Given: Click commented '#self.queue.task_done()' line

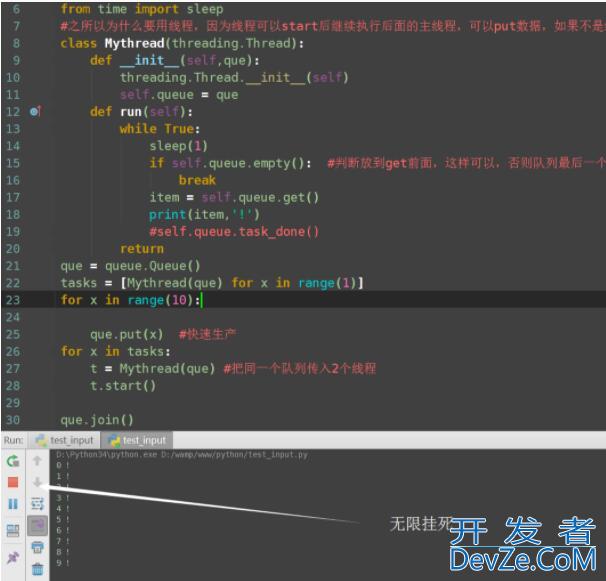Looking at the screenshot, I should coord(234,232).
